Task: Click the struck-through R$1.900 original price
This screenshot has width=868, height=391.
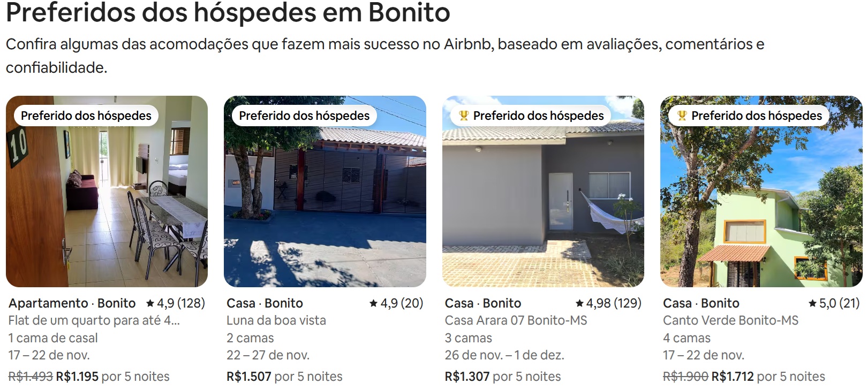Action: pyautogui.click(x=685, y=377)
